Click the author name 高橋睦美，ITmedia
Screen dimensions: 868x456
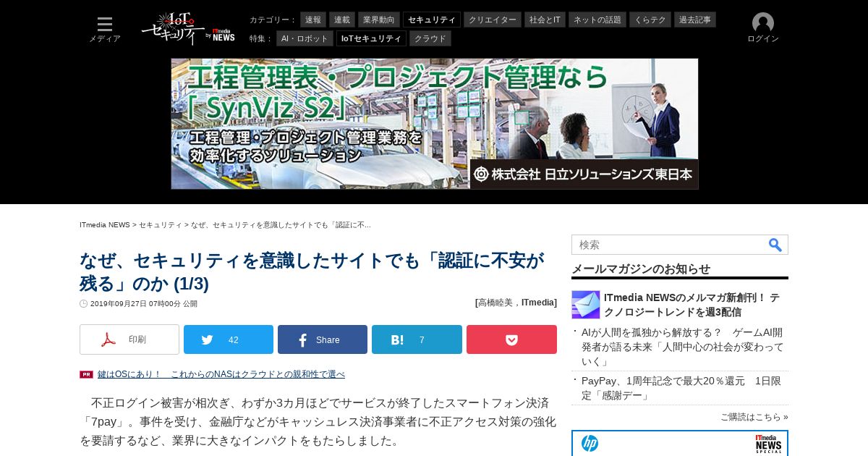tap(516, 303)
